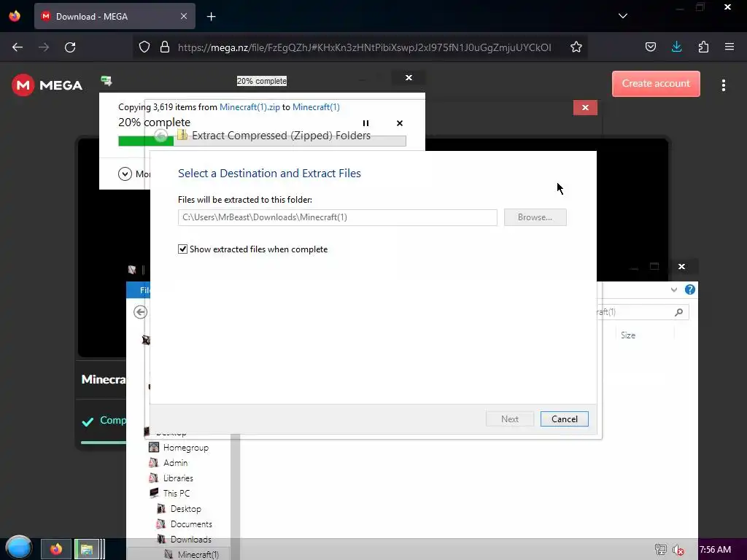747x560 pixels.
Task: Open the Firefox hamburger menu
Action: [729, 47]
